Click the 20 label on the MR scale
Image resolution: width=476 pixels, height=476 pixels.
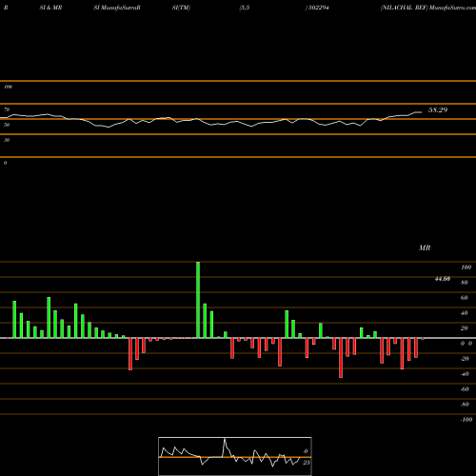[464, 328]
